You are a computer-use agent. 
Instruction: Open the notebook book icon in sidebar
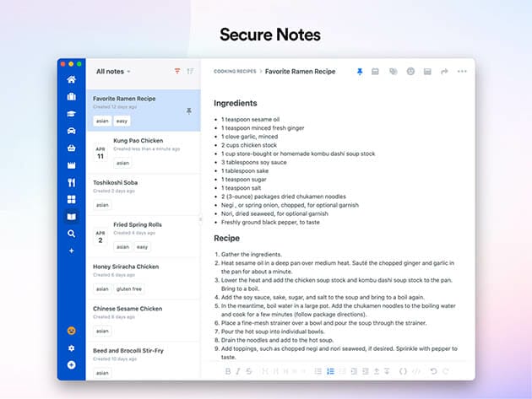pyautogui.click(x=71, y=217)
